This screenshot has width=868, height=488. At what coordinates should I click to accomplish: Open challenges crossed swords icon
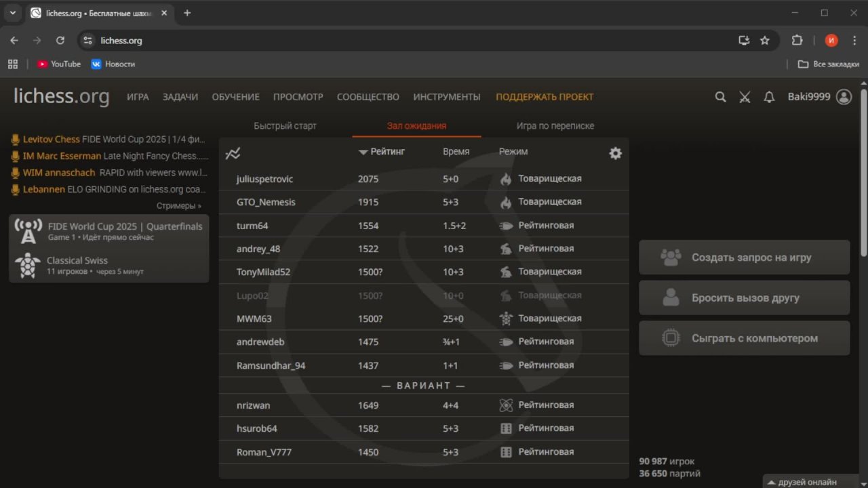click(x=745, y=97)
